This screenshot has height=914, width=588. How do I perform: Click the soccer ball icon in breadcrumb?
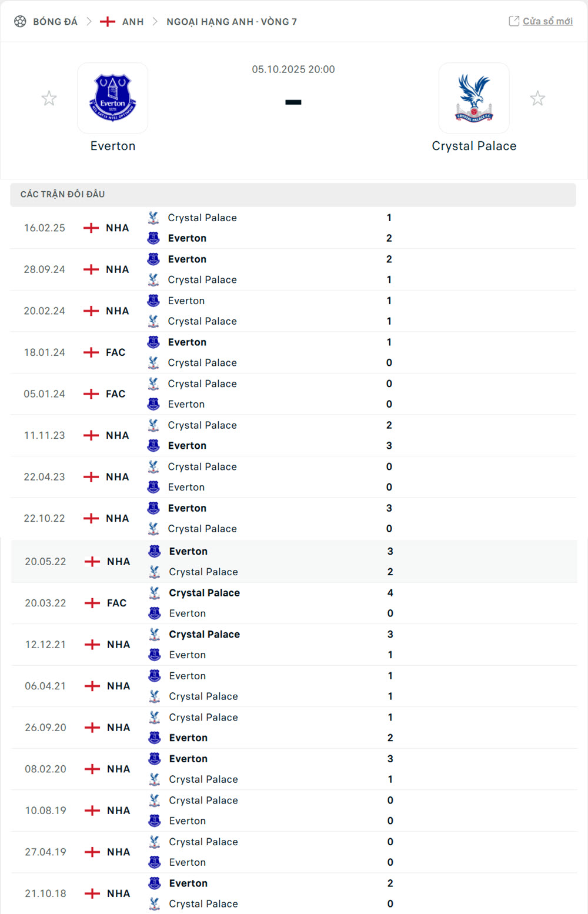pos(20,22)
